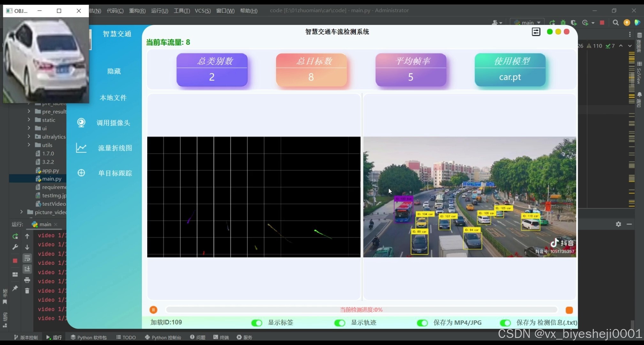Viewport: 644px width, 345px height.
Task: Click the crosshair icon beside 单目标跟踪
Action: tap(81, 173)
